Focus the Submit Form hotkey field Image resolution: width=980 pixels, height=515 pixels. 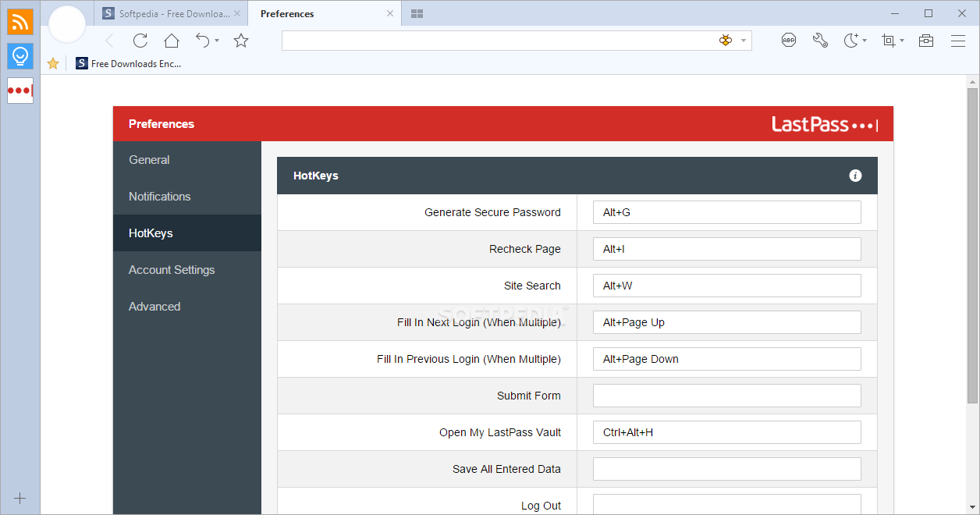(x=726, y=396)
